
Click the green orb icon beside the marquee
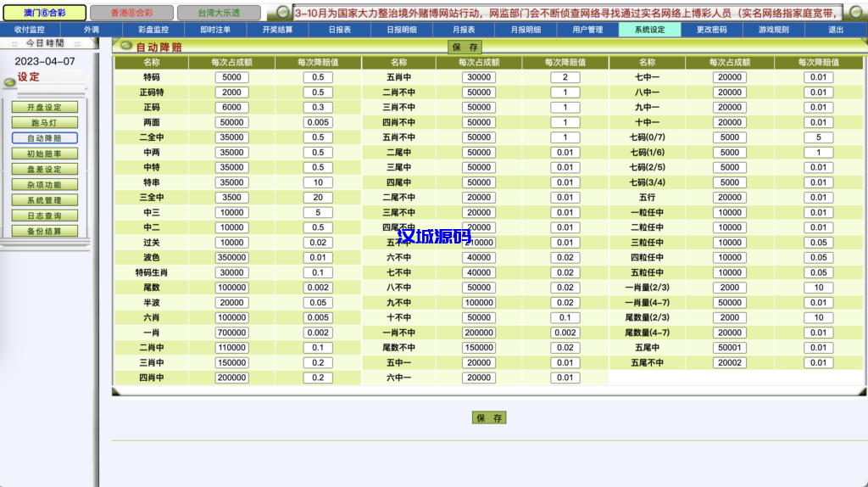[284, 13]
